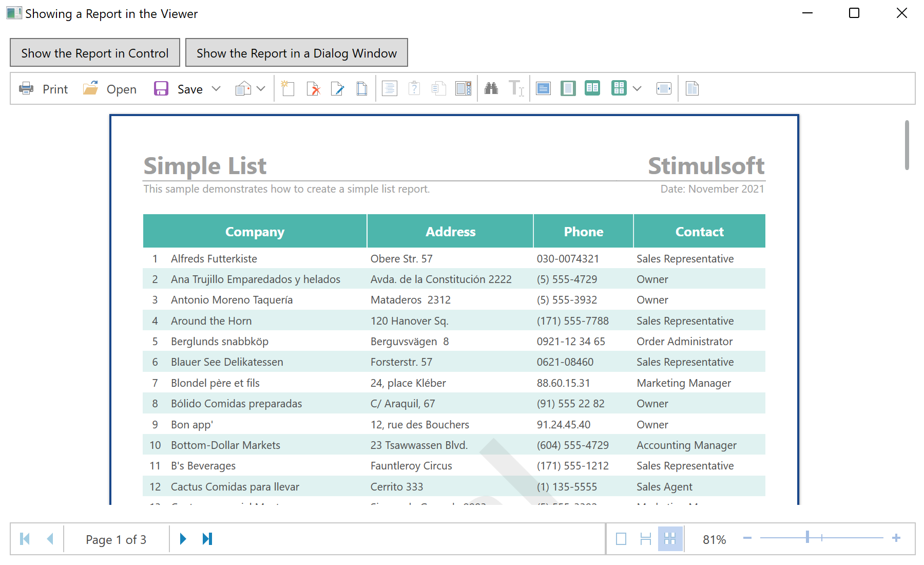This screenshot has width=924, height=565.
Task: Open a report file with Open
Action: pos(109,89)
